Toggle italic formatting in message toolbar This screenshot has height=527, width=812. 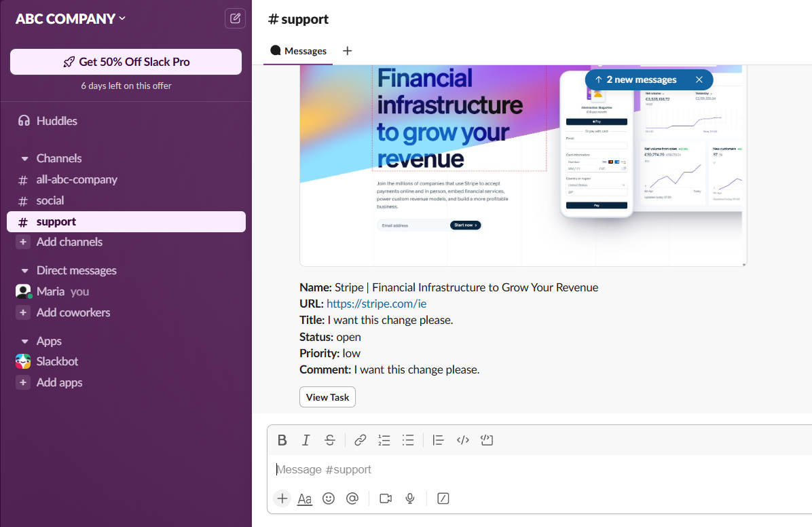(x=306, y=440)
